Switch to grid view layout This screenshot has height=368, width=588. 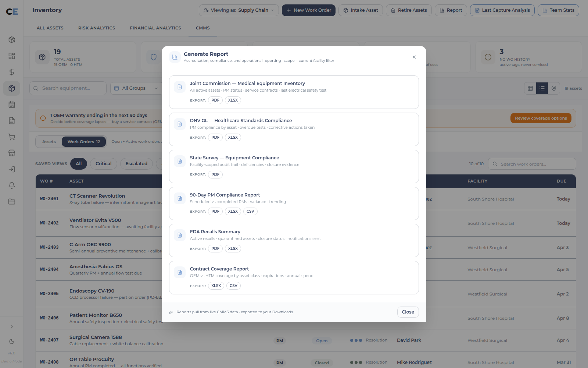[530, 88]
